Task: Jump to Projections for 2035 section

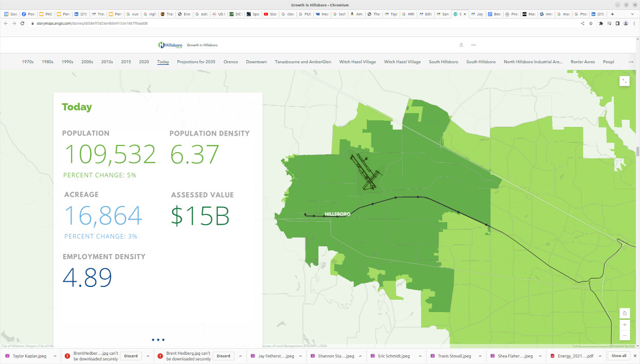Action: tap(196, 62)
